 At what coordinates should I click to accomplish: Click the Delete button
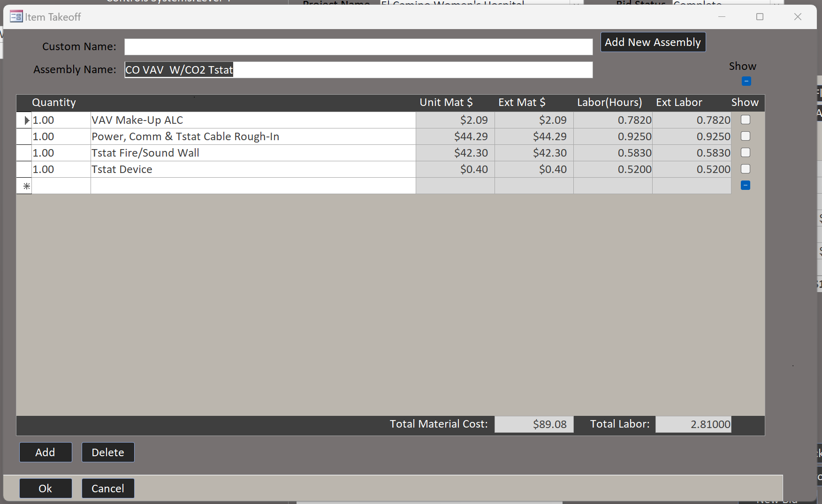[108, 452]
